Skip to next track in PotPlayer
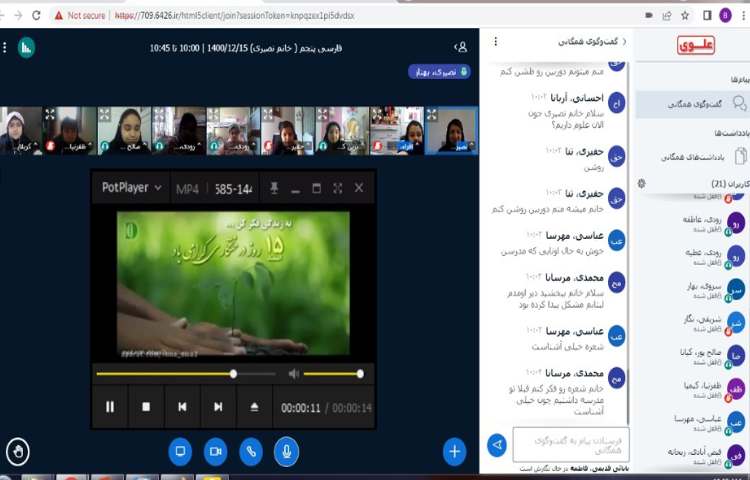Screen dimensions: 750x480 tap(218, 407)
